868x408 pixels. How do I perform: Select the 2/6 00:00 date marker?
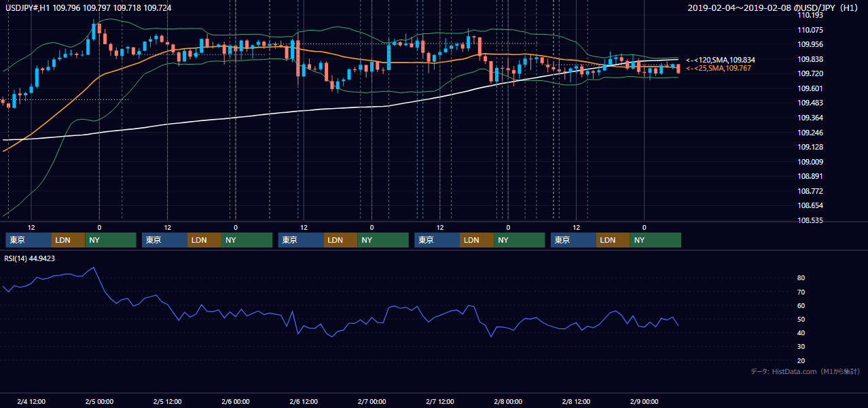tap(236, 401)
